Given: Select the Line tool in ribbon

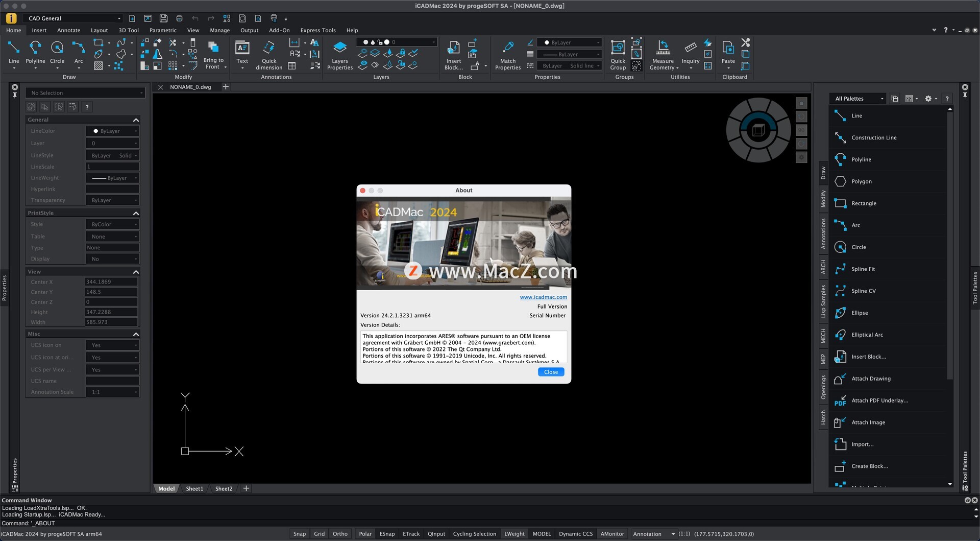Looking at the screenshot, I should click(x=13, y=53).
